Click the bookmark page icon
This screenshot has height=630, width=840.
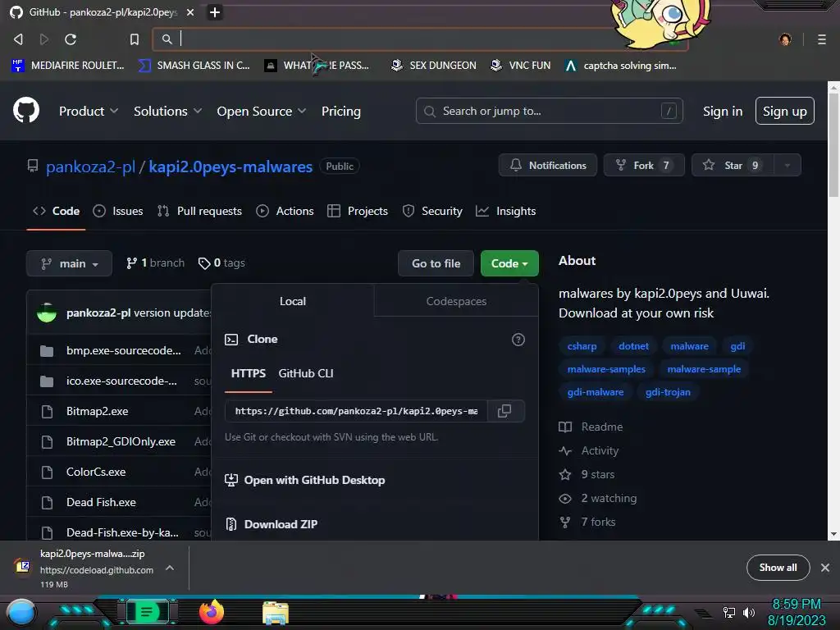[135, 39]
